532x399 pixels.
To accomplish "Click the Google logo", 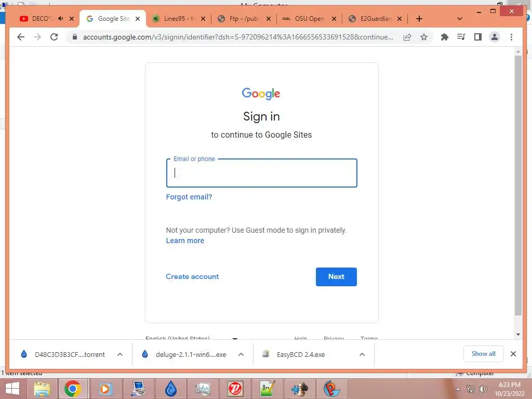I will tap(261, 94).
